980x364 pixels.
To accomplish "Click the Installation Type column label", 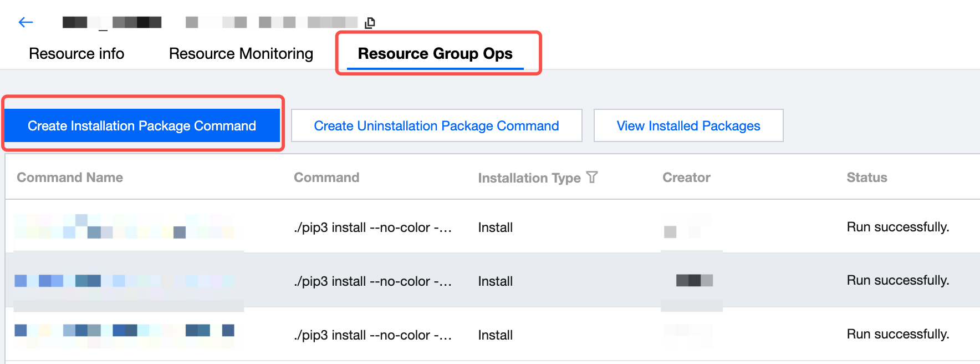I will click(x=529, y=178).
